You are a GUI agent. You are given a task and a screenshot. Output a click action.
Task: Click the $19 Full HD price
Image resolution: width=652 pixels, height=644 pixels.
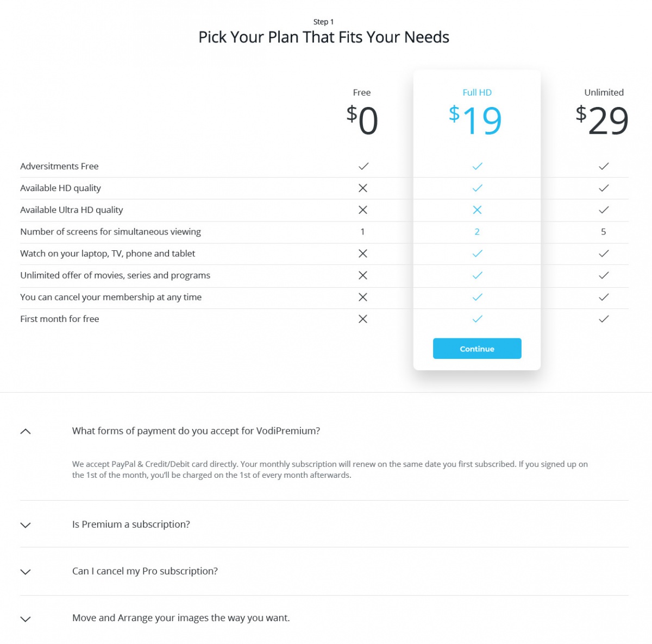pyautogui.click(x=475, y=121)
